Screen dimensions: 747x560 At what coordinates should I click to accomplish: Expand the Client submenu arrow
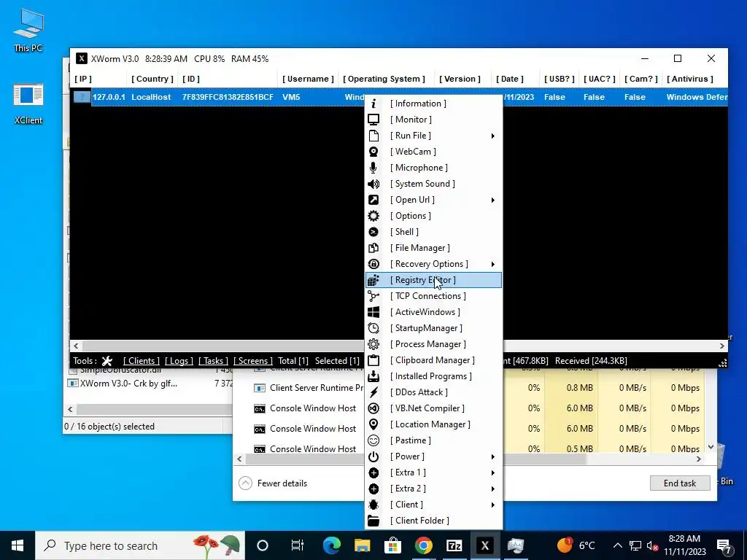click(493, 505)
